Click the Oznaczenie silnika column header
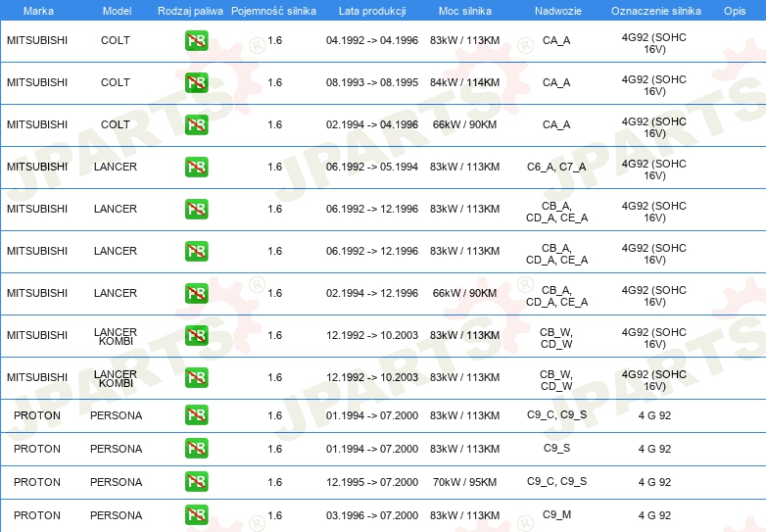The height and width of the screenshot is (532, 766). (x=656, y=11)
